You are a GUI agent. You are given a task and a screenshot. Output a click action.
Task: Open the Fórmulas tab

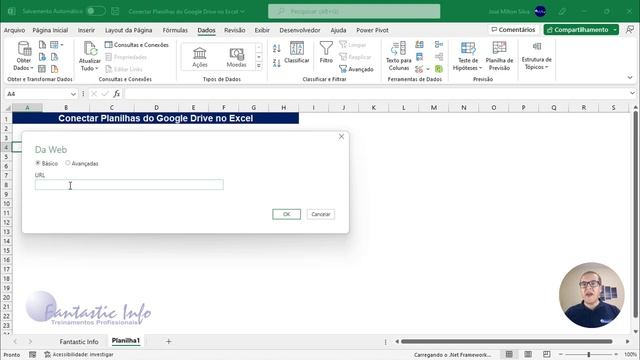pos(175,30)
